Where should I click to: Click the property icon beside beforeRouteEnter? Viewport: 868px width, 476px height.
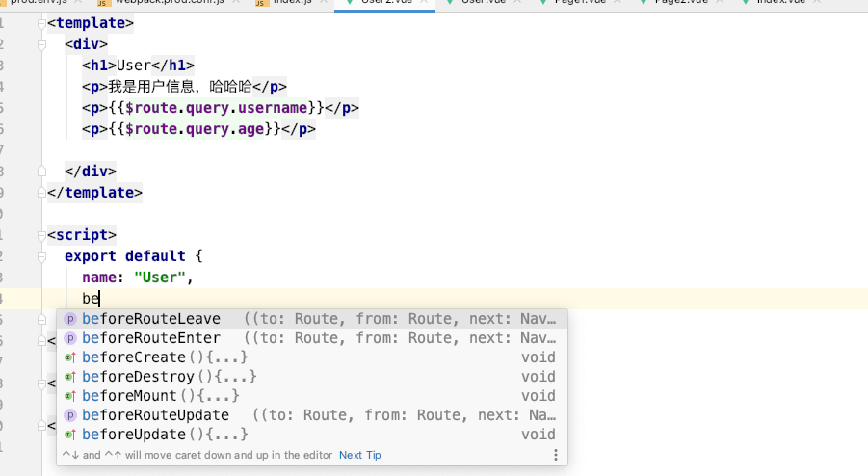tap(70, 338)
